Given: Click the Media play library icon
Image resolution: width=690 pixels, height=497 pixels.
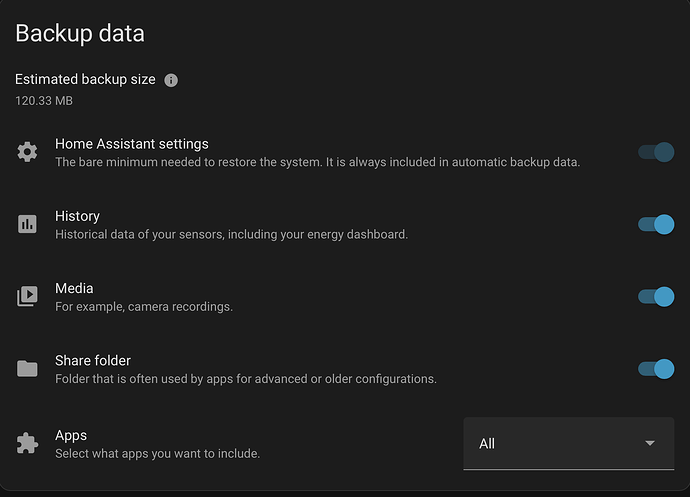Looking at the screenshot, I should (27, 296).
